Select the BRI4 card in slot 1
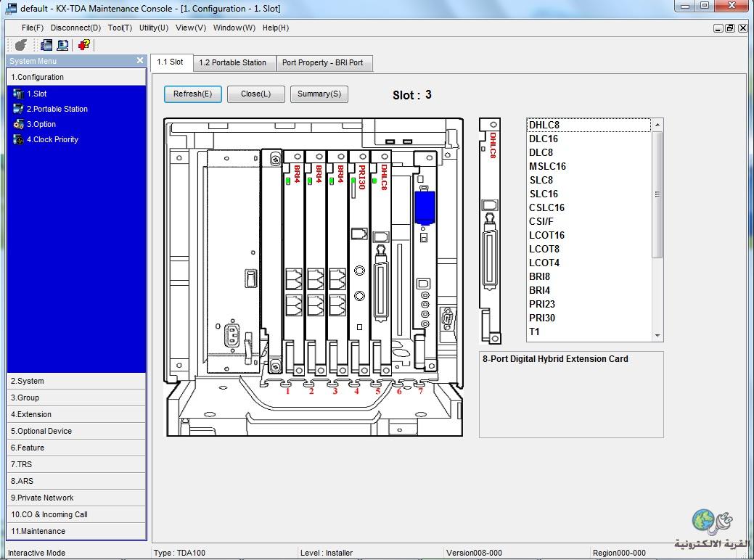The width and height of the screenshot is (754, 560). pyautogui.click(x=293, y=262)
